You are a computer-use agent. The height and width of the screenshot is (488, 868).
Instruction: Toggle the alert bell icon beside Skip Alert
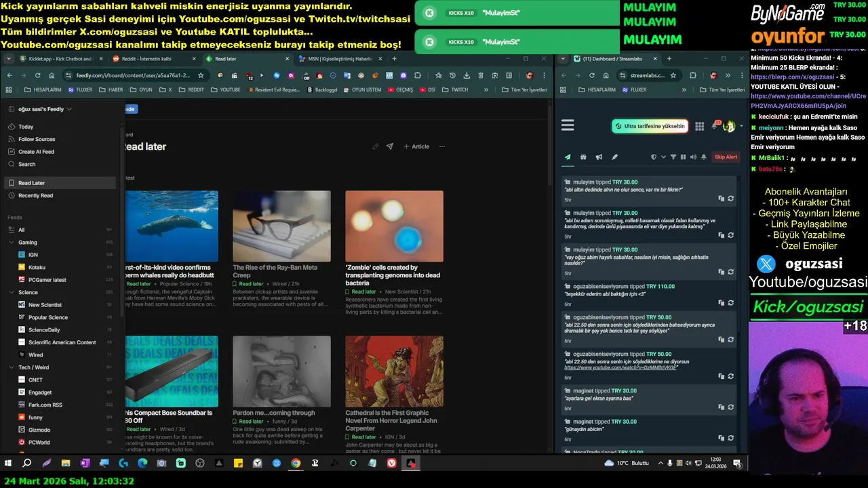704,157
